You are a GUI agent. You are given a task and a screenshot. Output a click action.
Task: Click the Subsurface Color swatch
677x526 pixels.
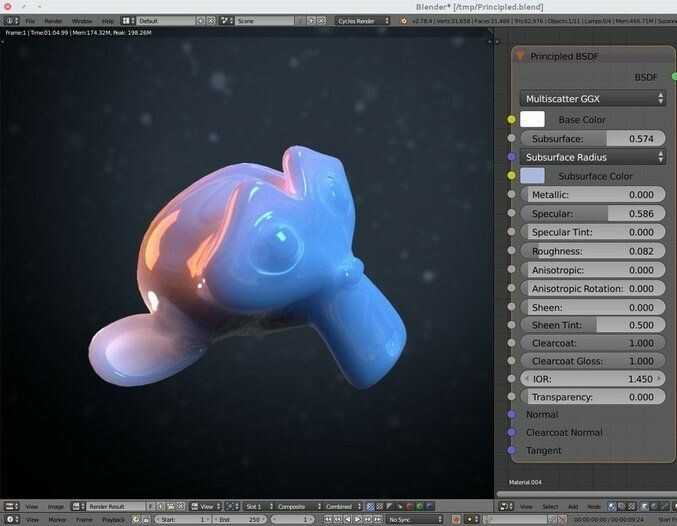point(532,176)
